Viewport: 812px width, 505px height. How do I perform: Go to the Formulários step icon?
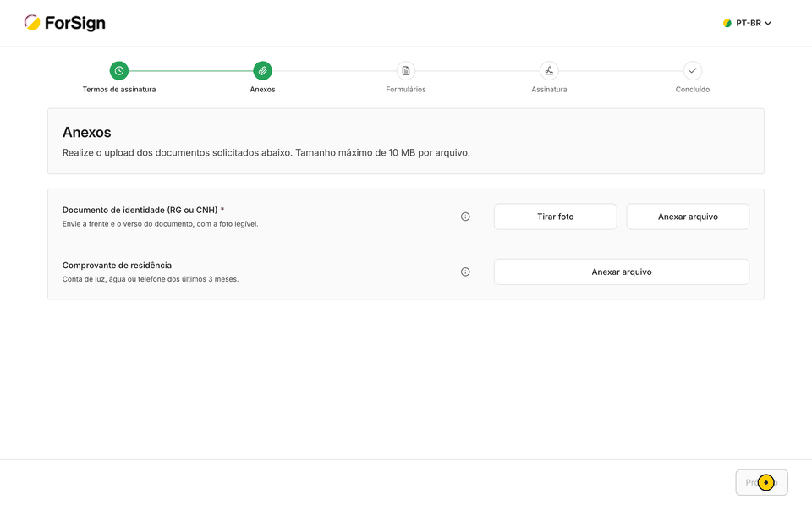(406, 71)
